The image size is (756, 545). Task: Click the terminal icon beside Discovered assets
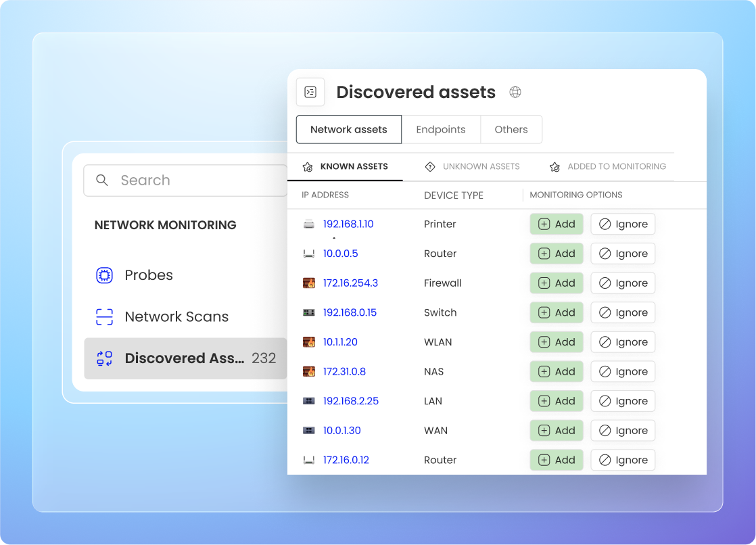(x=310, y=92)
